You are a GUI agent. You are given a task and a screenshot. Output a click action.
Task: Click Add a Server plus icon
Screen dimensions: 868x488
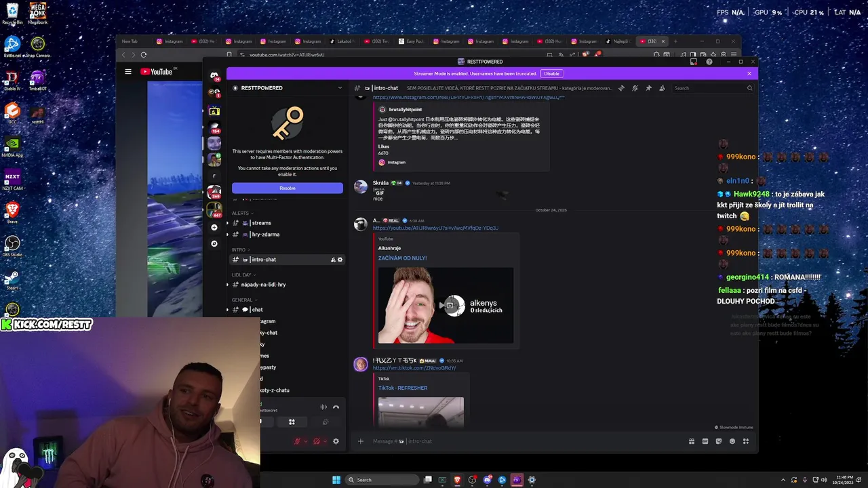click(x=214, y=227)
